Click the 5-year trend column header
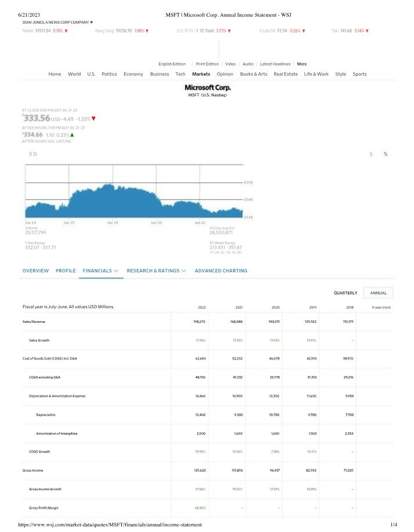The height and width of the screenshot is (532, 414). click(382, 307)
